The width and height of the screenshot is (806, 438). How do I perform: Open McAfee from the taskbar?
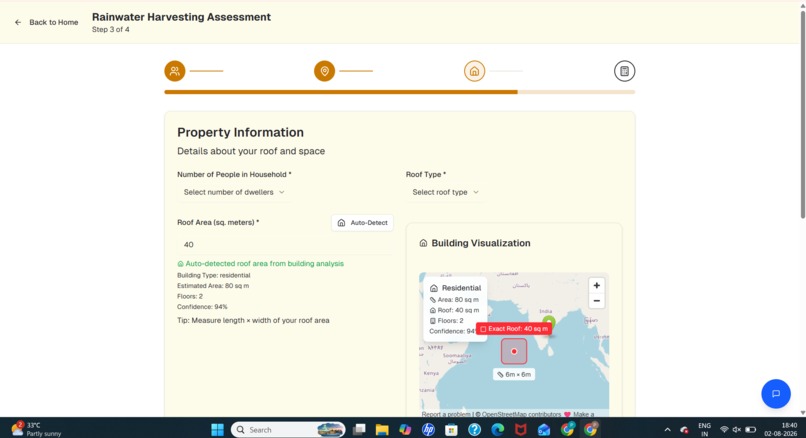pos(521,430)
